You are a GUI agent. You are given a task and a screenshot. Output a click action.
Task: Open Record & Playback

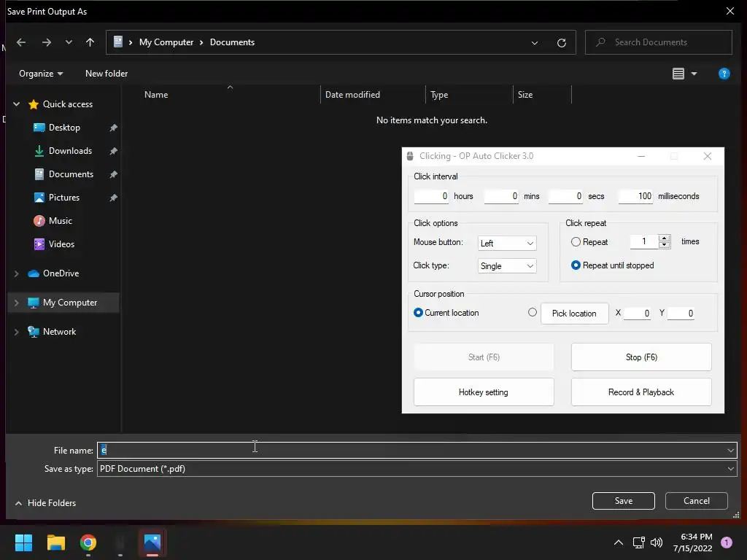coord(641,392)
